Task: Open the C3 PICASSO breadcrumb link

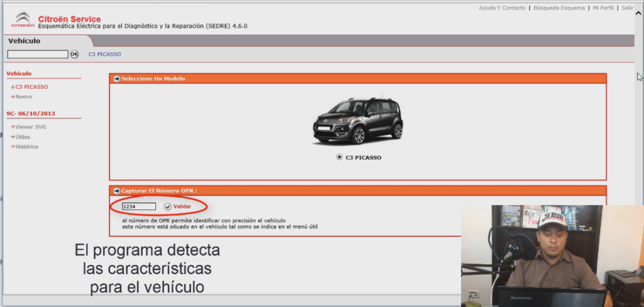Action: (105, 54)
